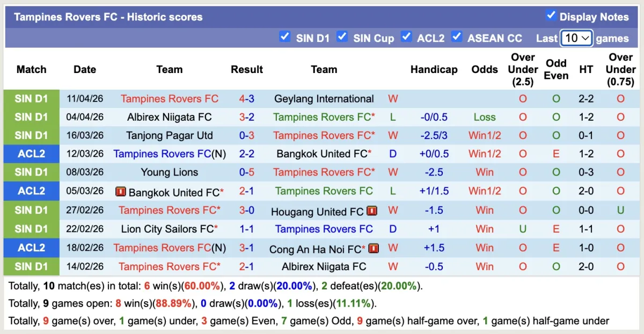The width and height of the screenshot is (644, 334).
Task: Toggle the Display Notes checkbox
Action: pyautogui.click(x=551, y=15)
